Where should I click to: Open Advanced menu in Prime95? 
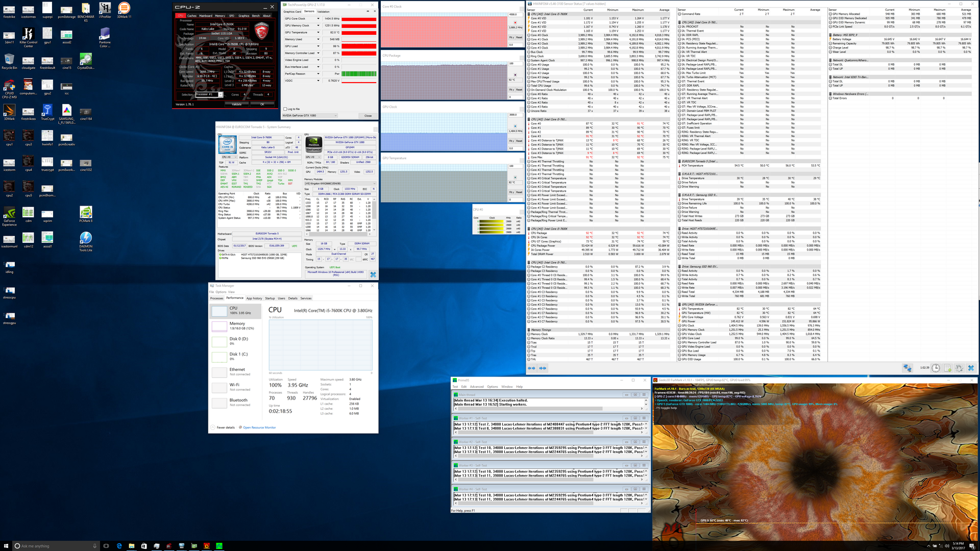[x=477, y=387]
